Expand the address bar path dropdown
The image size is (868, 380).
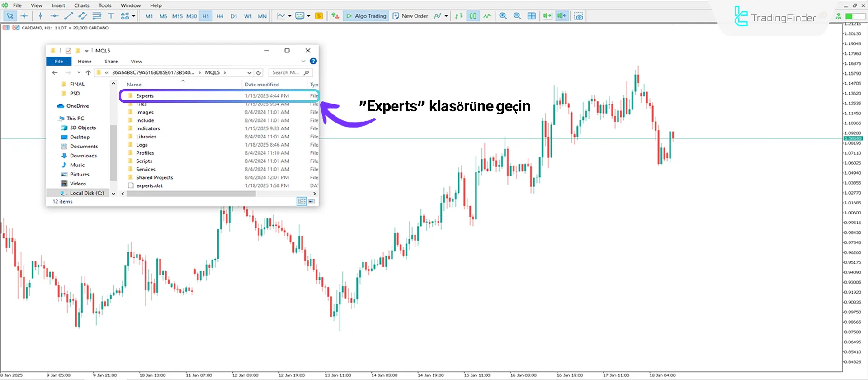point(249,73)
